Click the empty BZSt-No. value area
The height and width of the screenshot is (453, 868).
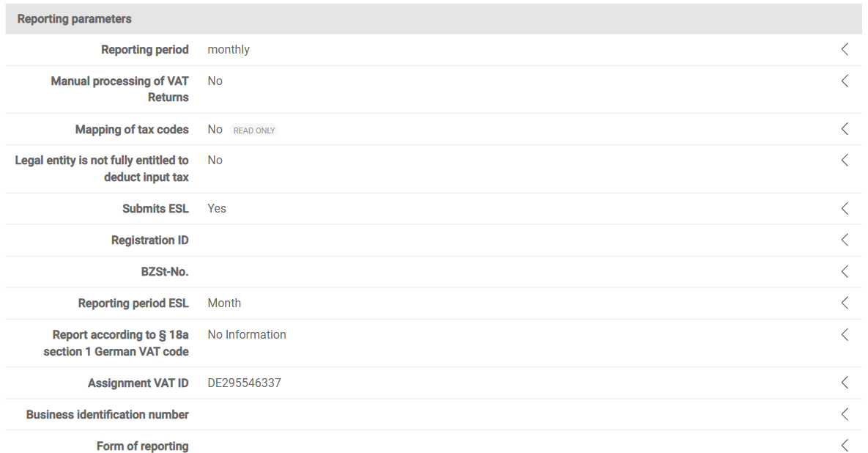click(x=515, y=271)
